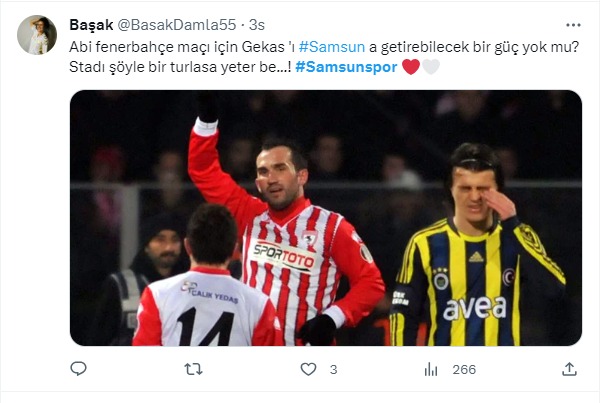This screenshot has width=607, height=403.
Task: Click the 266 views count
Action: tap(464, 370)
